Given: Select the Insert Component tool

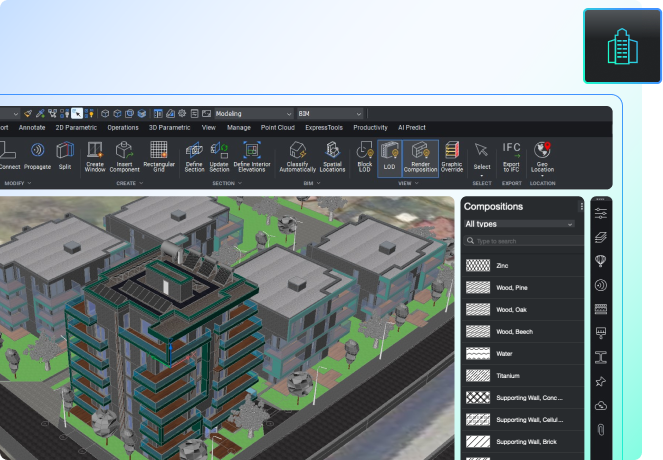Looking at the screenshot, I should (125, 156).
